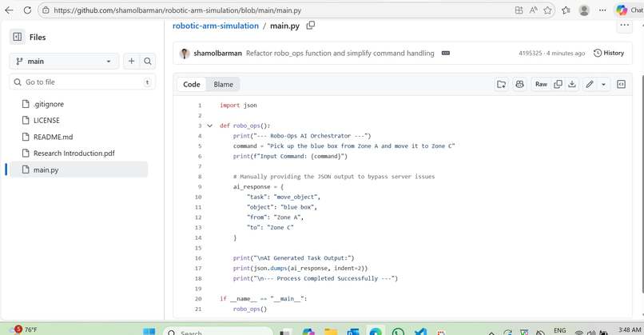
Task: Activate the Read aloud icon
Action: coord(533,10)
